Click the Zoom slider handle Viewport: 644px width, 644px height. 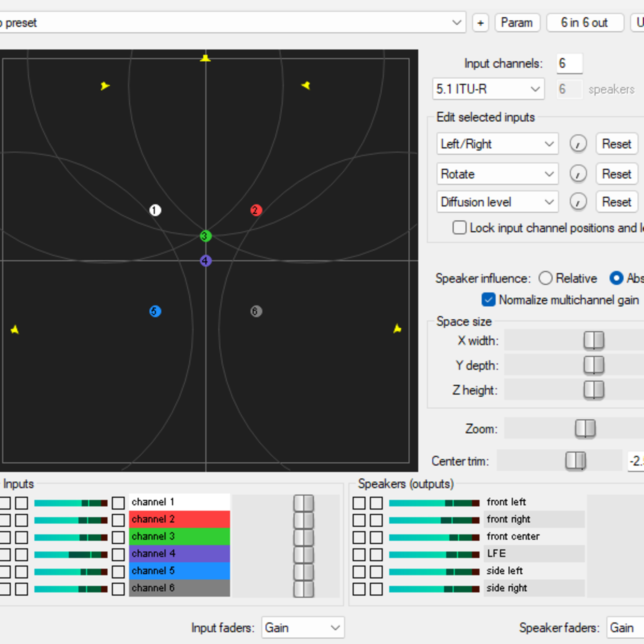(585, 429)
